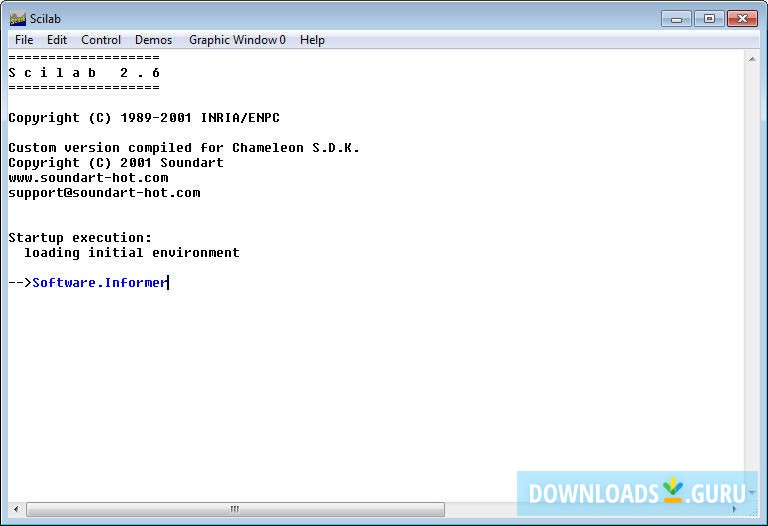Click the support@soundart-hot.com text
Screen dimensions: 768x526
[104, 193]
